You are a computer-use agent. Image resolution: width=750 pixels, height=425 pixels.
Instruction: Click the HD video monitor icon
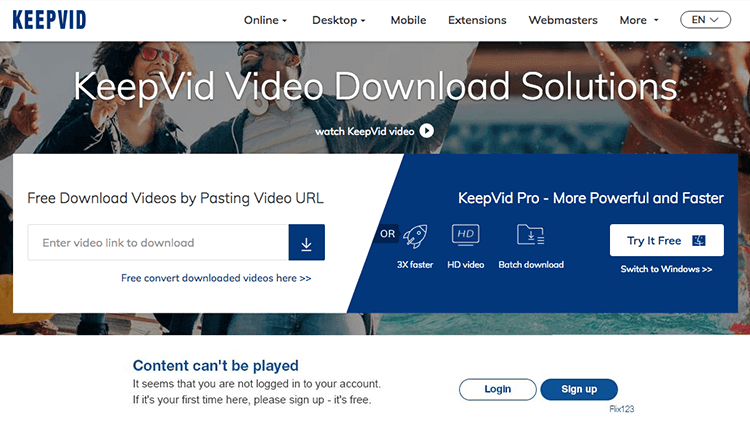[465, 235]
